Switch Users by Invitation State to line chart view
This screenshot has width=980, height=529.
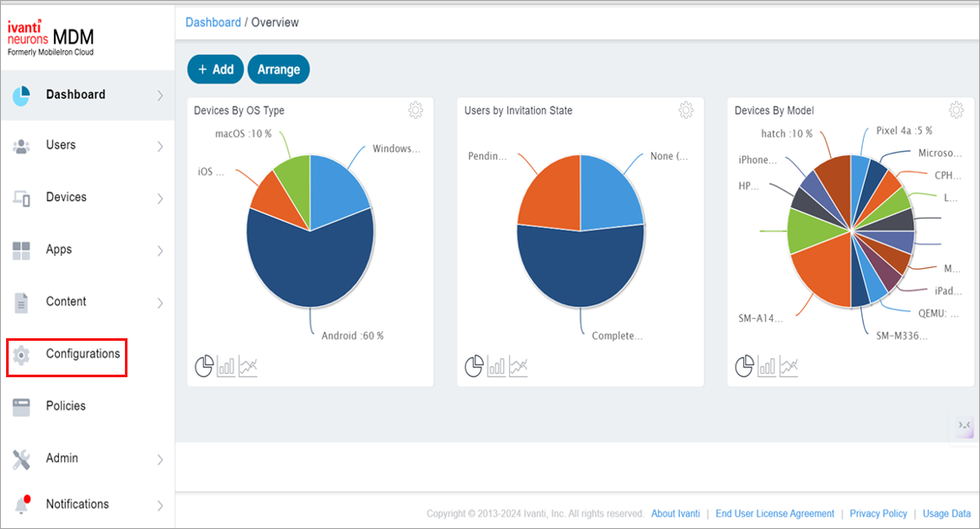click(518, 366)
